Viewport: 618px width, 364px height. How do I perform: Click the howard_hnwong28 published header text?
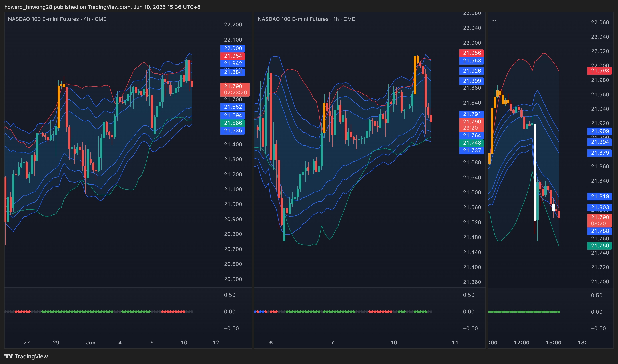pos(102,7)
